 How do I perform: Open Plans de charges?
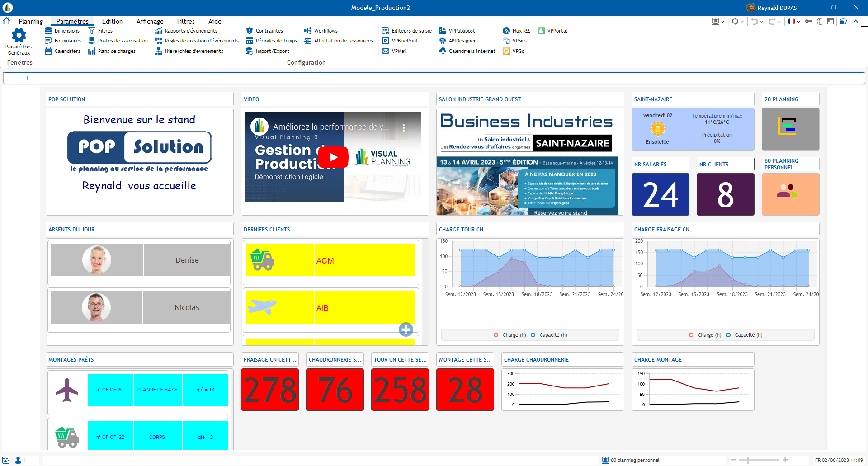click(x=112, y=51)
